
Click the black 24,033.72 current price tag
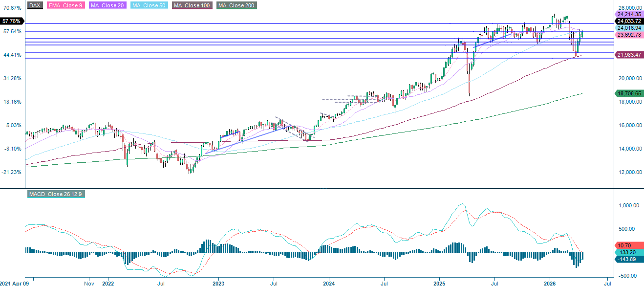pyautogui.click(x=628, y=22)
